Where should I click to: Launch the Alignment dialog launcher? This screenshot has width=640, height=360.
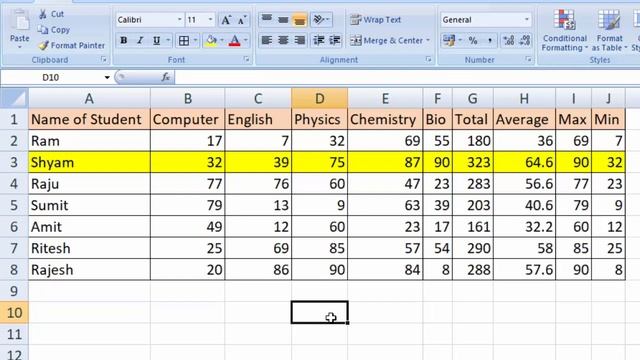click(428, 60)
